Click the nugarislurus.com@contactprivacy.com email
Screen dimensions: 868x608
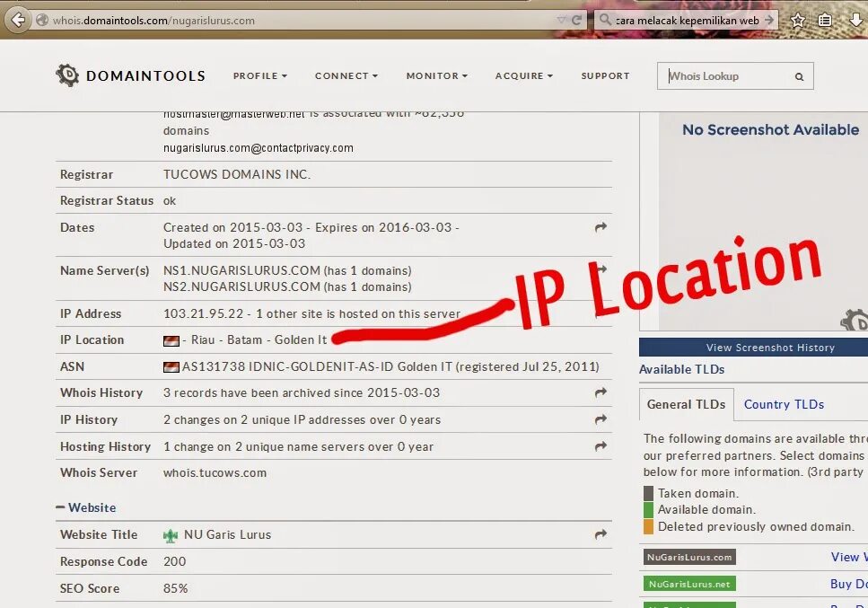[x=258, y=148]
